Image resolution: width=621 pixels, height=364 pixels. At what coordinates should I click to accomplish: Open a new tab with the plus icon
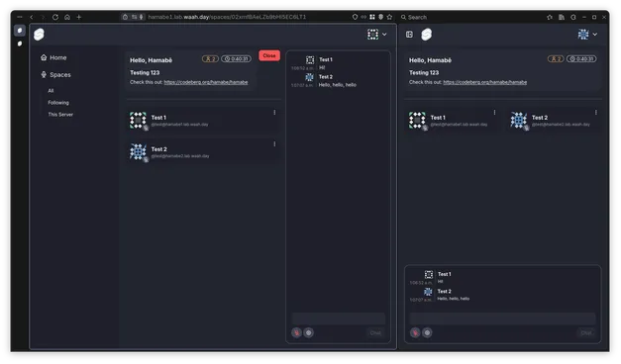(79, 17)
